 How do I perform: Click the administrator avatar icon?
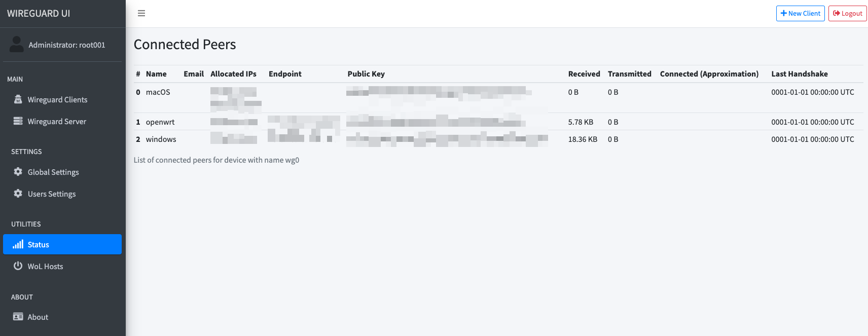17,45
